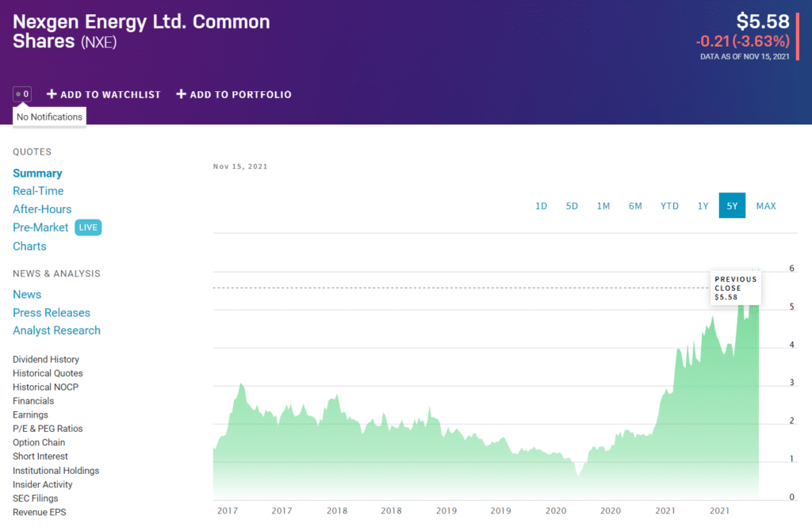Image resolution: width=812 pixels, height=527 pixels.
Task: Open Short Interest
Action: coord(40,456)
